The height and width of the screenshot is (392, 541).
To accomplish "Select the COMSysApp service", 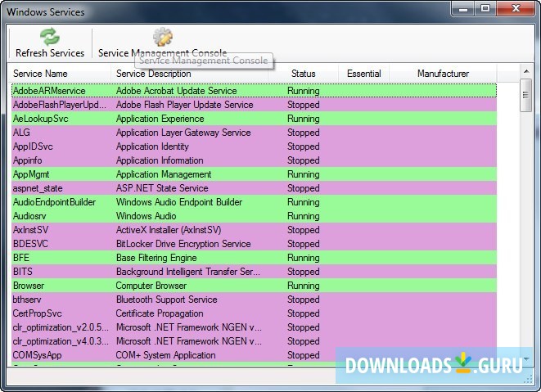I will pos(254,355).
